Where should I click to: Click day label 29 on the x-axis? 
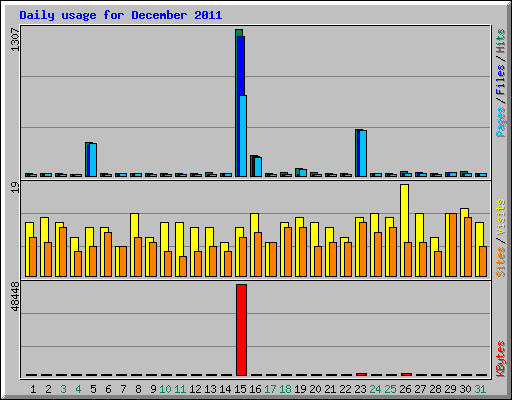click(x=450, y=389)
